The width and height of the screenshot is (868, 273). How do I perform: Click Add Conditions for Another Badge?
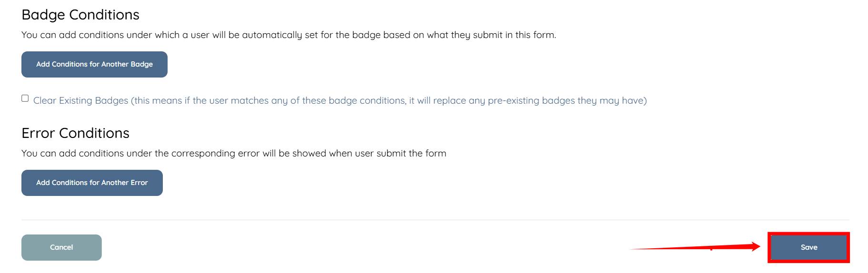[x=94, y=64]
